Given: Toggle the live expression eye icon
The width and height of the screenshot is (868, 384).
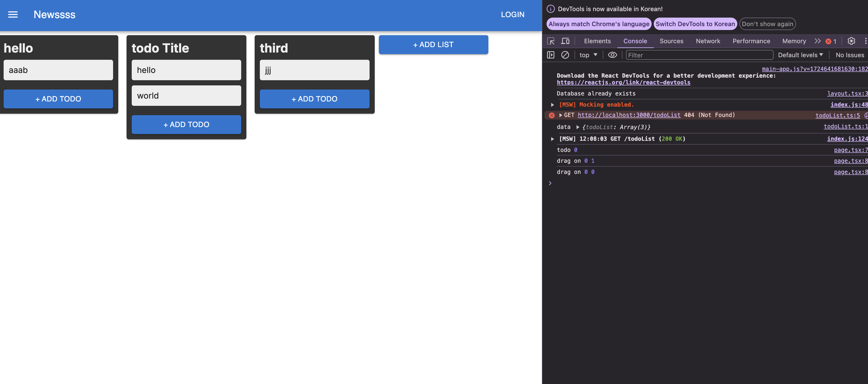Looking at the screenshot, I should pyautogui.click(x=612, y=55).
